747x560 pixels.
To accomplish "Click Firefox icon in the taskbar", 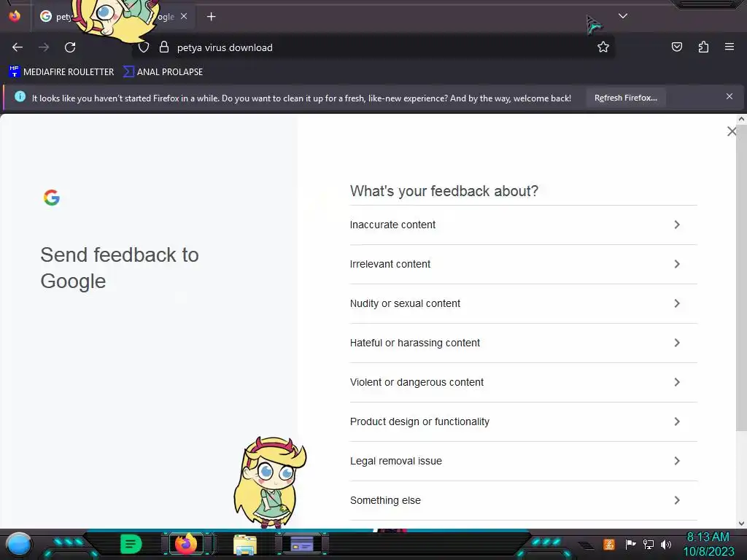I will 186,544.
